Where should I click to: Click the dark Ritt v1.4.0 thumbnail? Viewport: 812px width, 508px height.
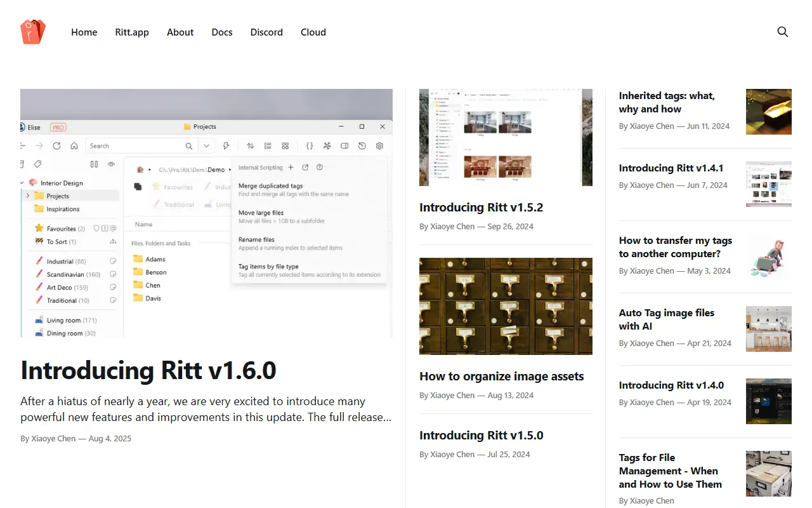click(769, 401)
